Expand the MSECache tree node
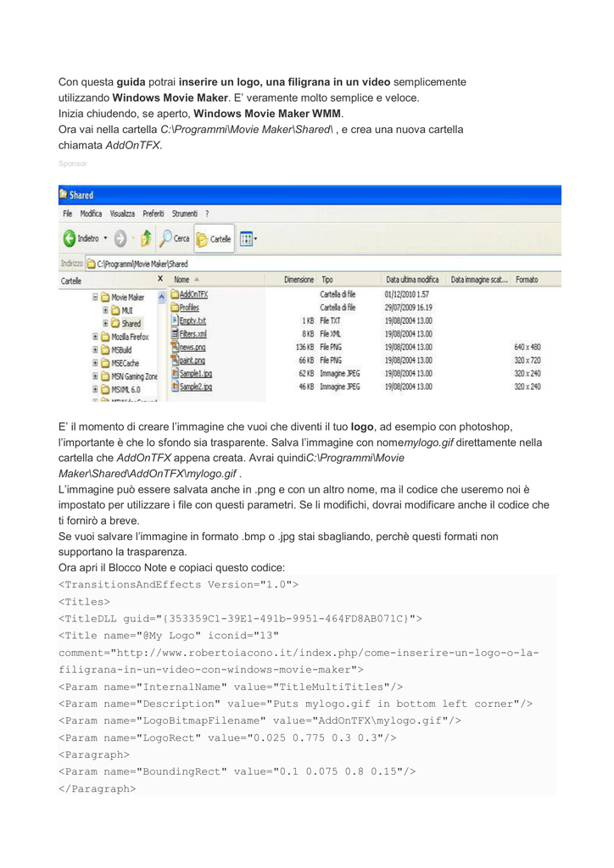 (95, 363)
